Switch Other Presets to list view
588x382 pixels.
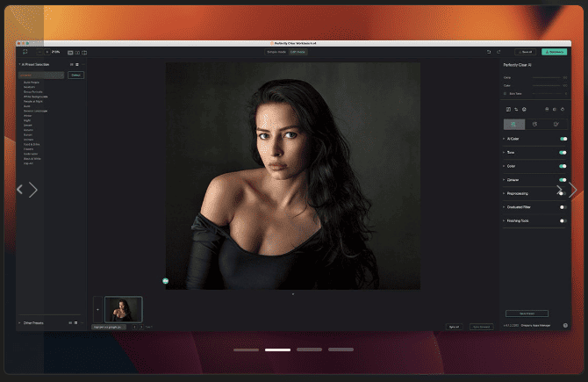(x=75, y=322)
